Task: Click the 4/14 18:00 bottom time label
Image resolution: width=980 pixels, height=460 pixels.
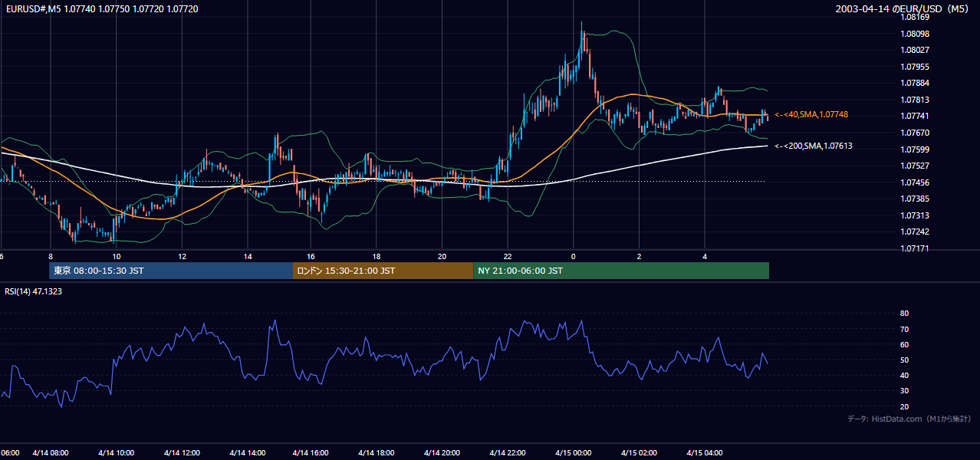Action: pos(377,453)
